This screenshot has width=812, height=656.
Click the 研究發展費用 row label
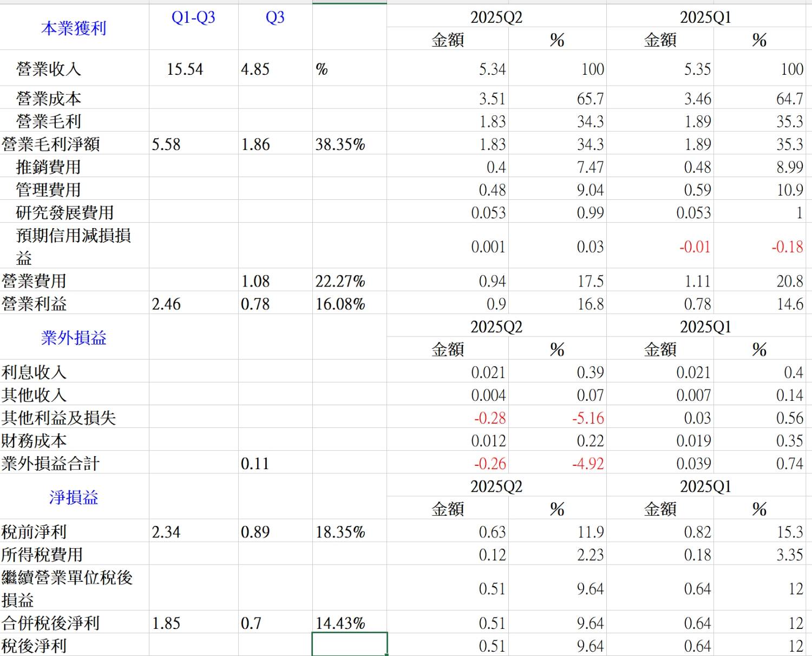65,213
